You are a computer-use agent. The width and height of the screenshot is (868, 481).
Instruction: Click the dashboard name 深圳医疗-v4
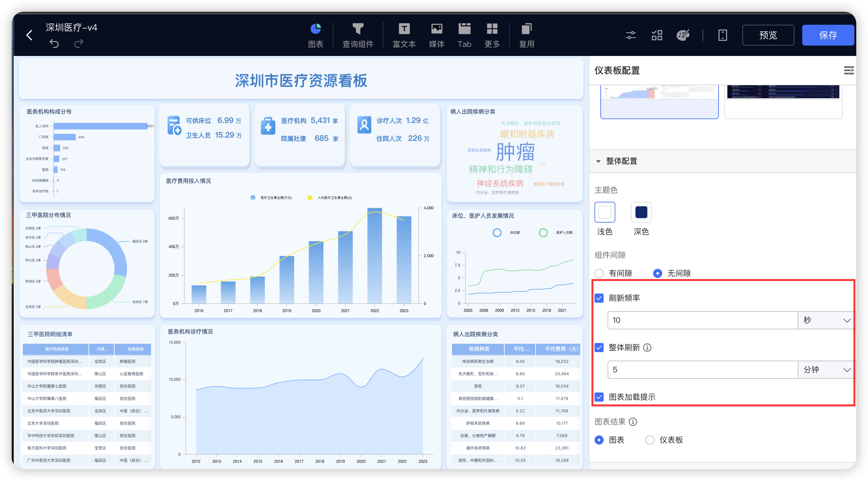(x=71, y=27)
